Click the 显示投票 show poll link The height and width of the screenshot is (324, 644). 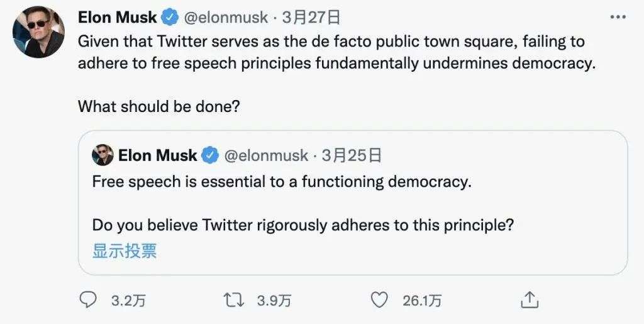(125, 252)
